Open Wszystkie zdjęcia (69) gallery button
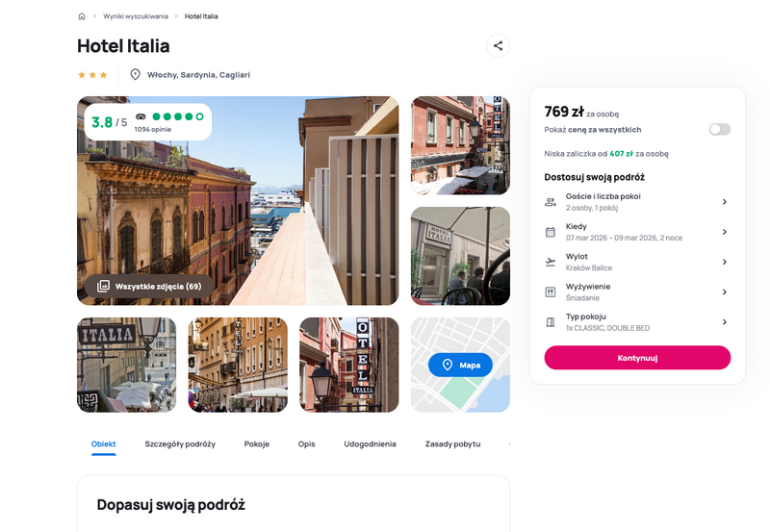The width and height of the screenshot is (770, 532). click(x=149, y=286)
